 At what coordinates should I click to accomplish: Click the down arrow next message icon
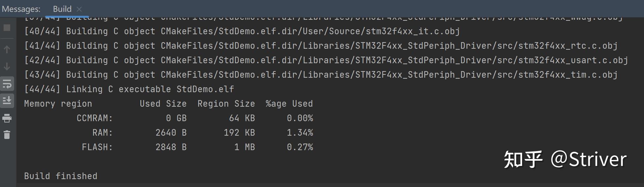tap(7, 67)
